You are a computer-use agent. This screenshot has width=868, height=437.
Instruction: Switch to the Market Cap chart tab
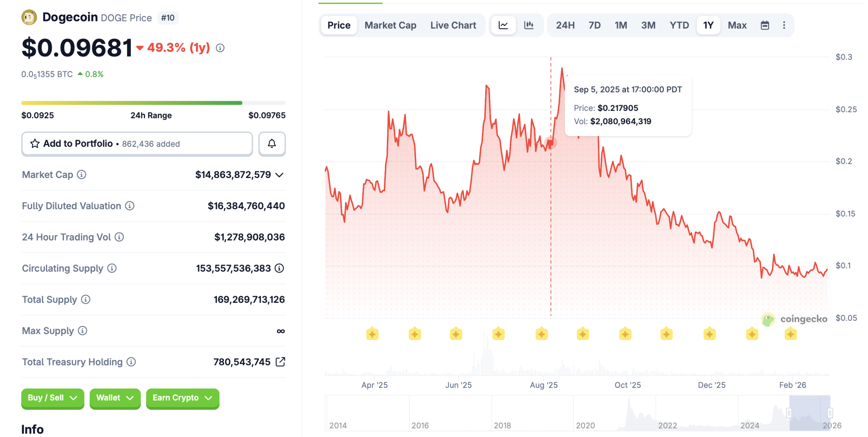point(390,25)
